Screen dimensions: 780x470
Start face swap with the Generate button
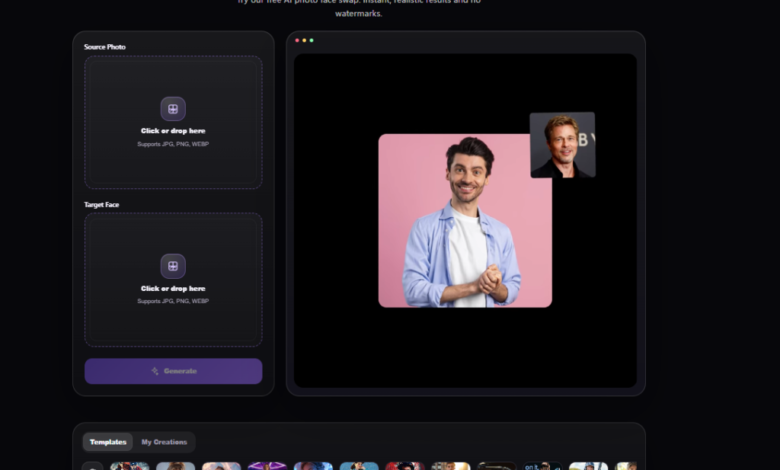(173, 371)
